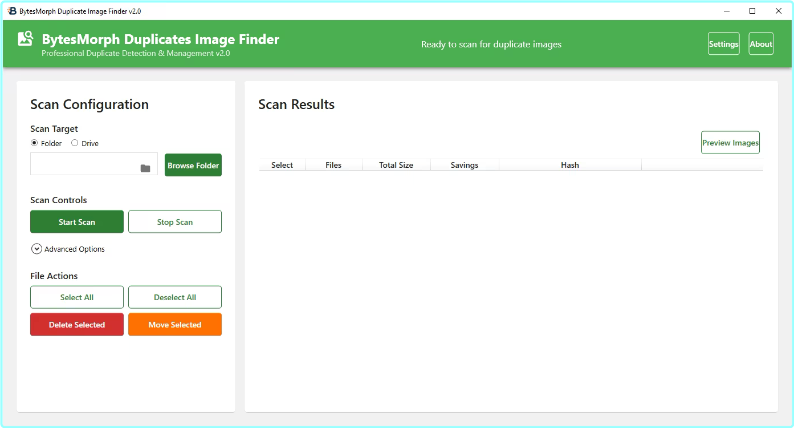Select the Drive radio button
Viewport: 794px width, 428px height.
pyautogui.click(x=74, y=143)
